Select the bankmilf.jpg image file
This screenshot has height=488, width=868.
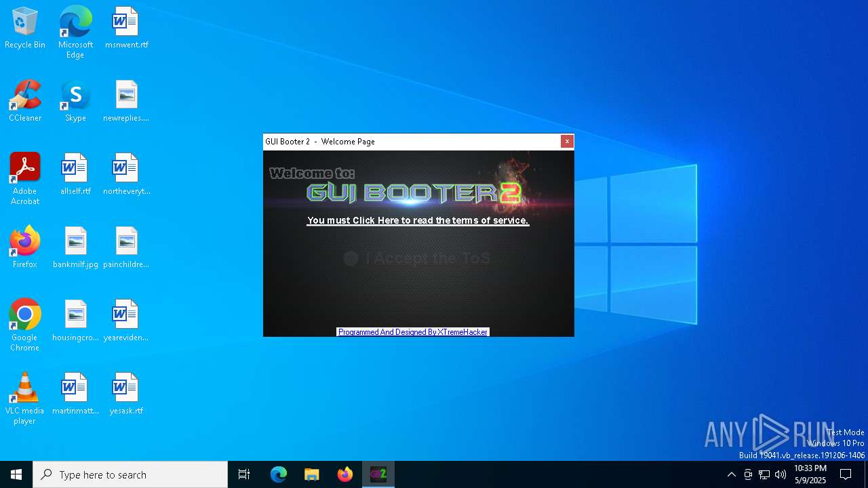tap(75, 248)
